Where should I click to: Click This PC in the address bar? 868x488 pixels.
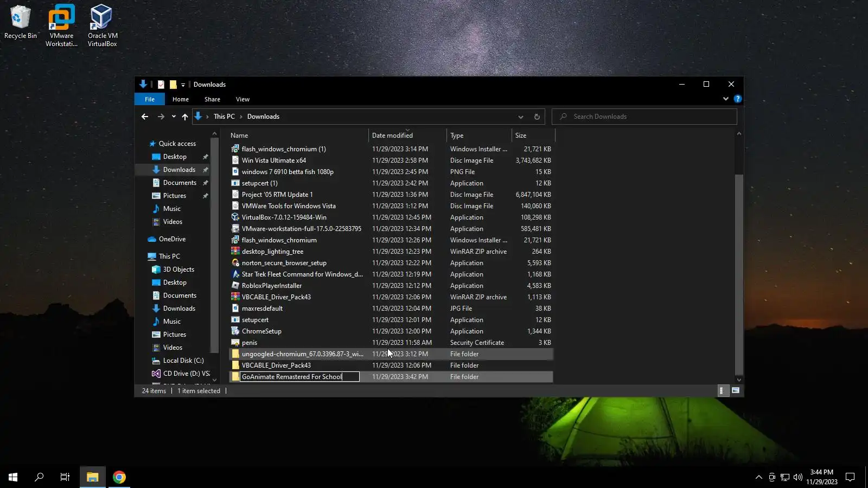224,117
